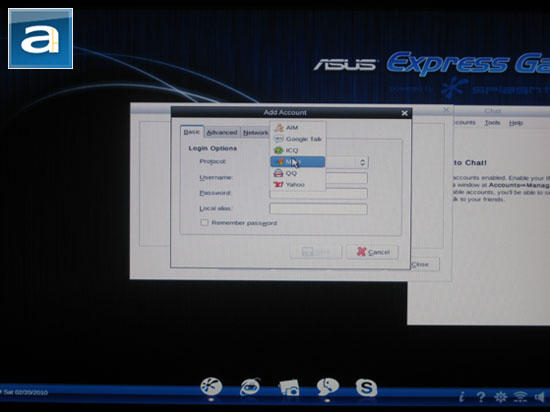Launch the Splashtop launcher icon in dock
The height and width of the screenshot is (412, 550).
point(211,387)
